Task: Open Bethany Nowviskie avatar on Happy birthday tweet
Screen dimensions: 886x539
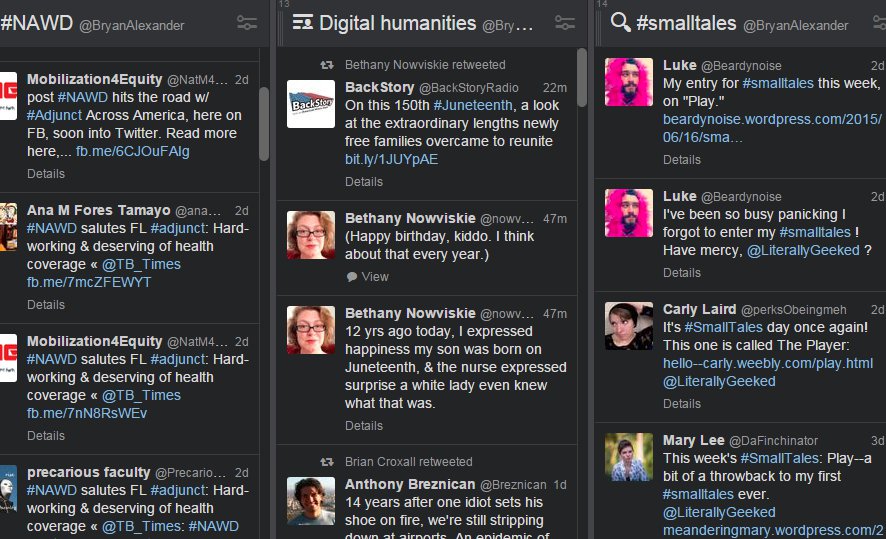Action: pos(311,235)
